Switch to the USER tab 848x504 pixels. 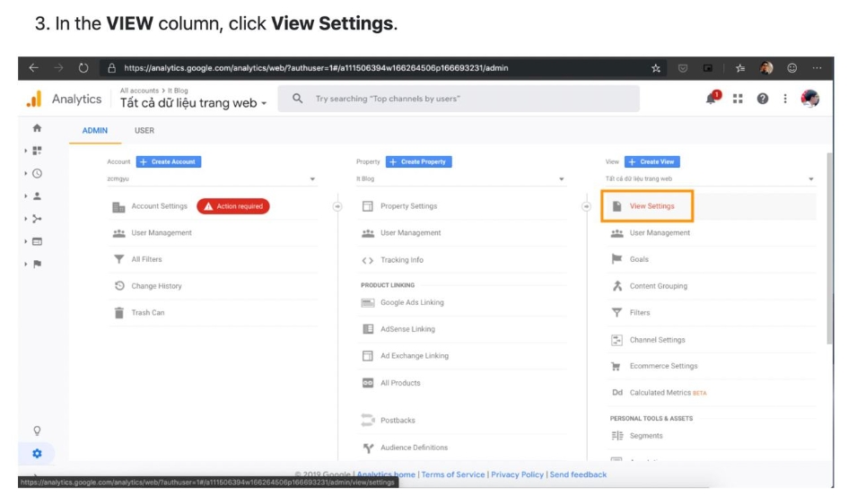144,131
